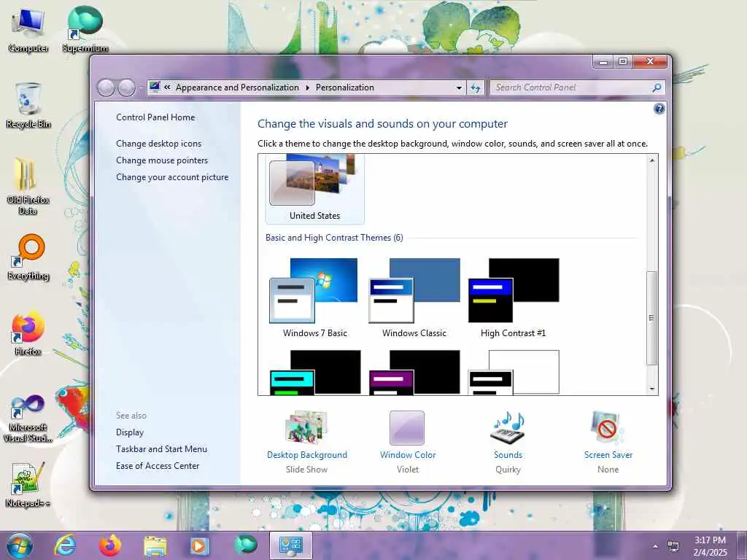The width and height of the screenshot is (747, 560).
Task: Click the network tray icon
Action: pyautogui.click(x=673, y=547)
